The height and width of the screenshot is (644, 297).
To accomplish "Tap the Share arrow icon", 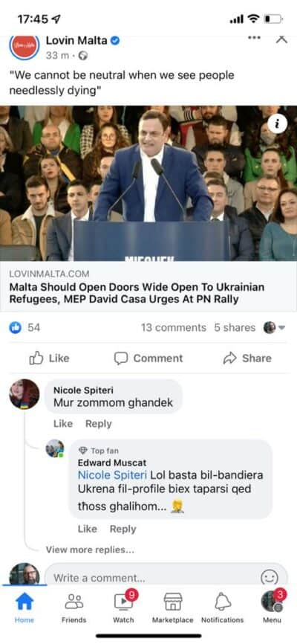I will point(229,358).
